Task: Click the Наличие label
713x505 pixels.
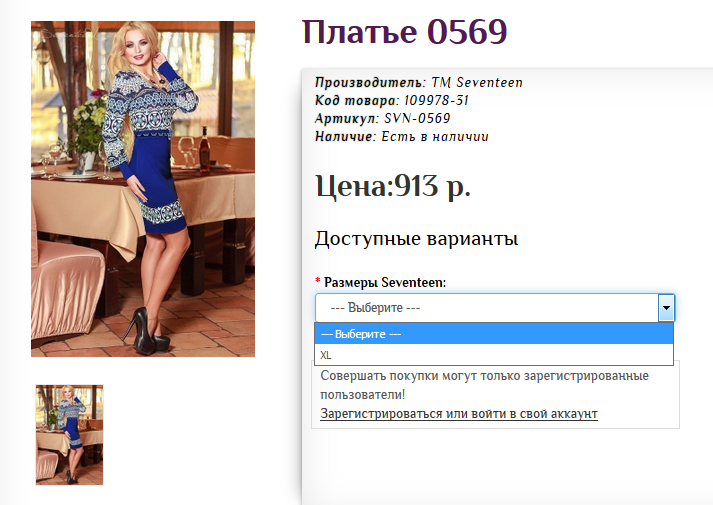Action: click(345, 137)
